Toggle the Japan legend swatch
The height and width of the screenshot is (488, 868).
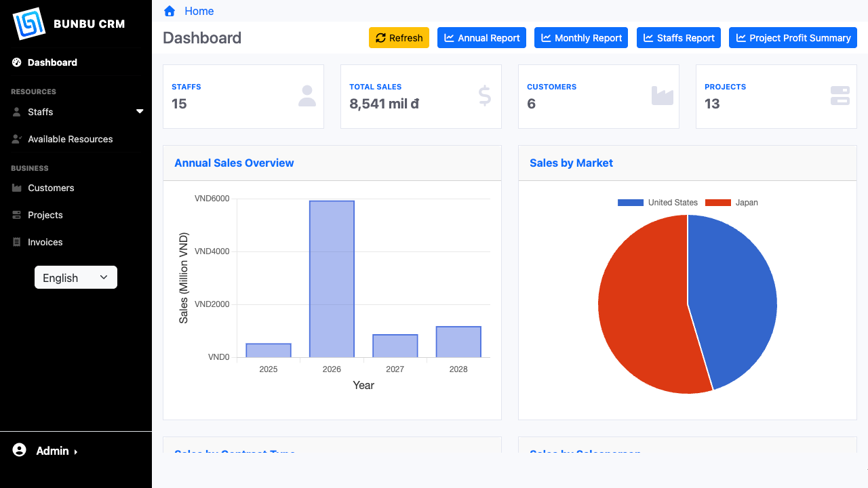coord(718,203)
